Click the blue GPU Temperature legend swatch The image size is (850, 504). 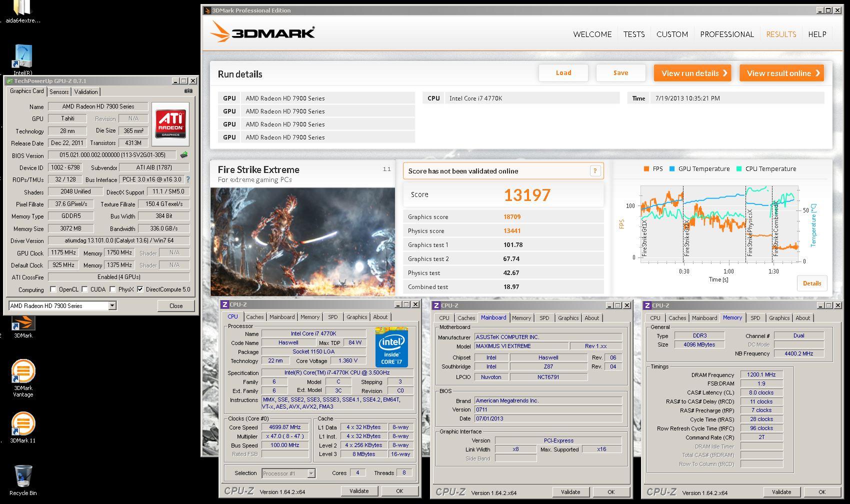(672, 169)
